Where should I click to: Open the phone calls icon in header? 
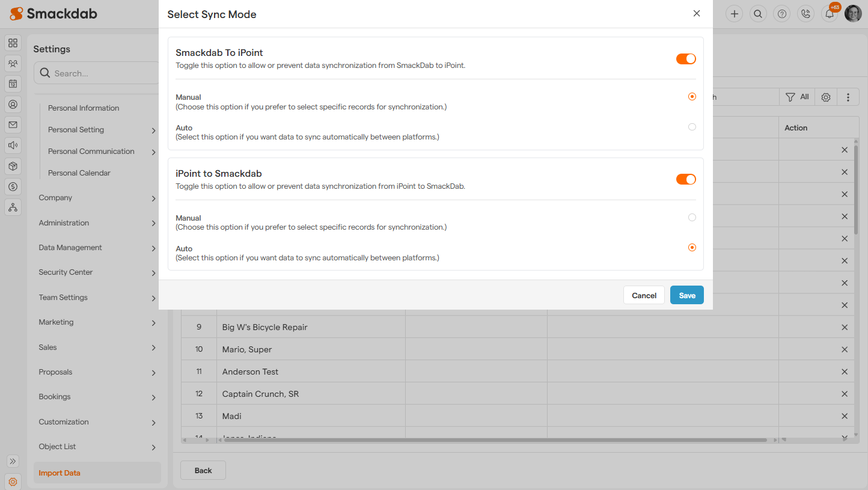click(805, 14)
